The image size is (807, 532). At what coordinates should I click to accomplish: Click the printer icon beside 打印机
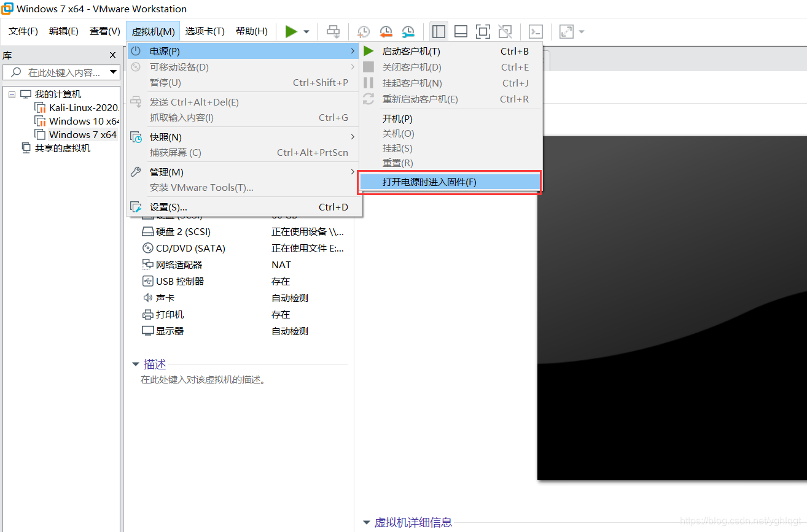tap(147, 315)
